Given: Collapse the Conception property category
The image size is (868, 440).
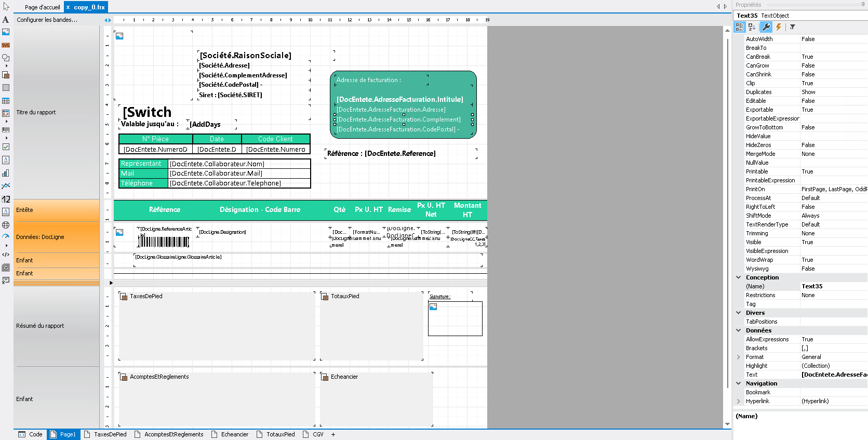Looking at the screenshot, I should tap(739, 277).
